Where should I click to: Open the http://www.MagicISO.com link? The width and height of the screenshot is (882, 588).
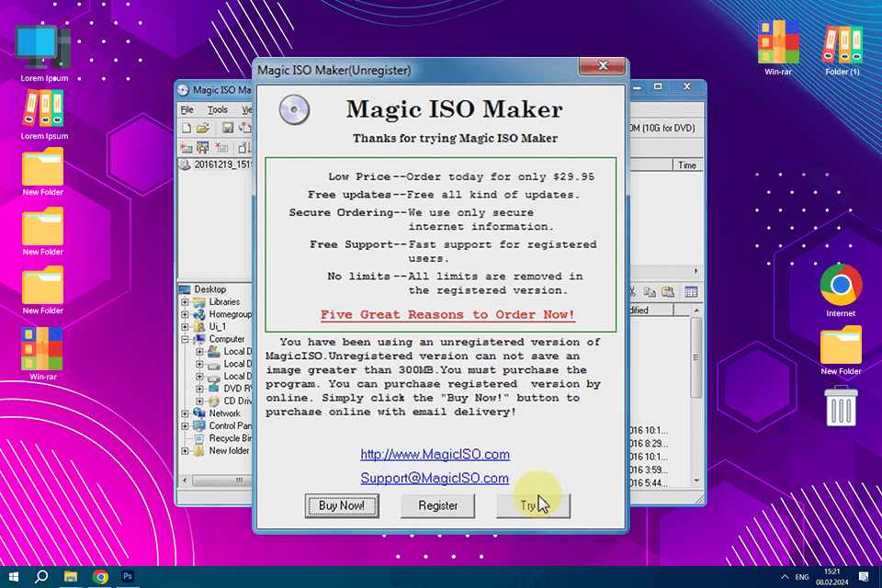435,454
